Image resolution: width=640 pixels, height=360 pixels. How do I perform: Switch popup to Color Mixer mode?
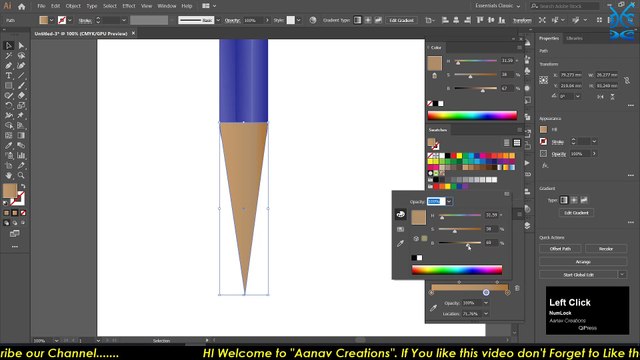tap(400, 214)
